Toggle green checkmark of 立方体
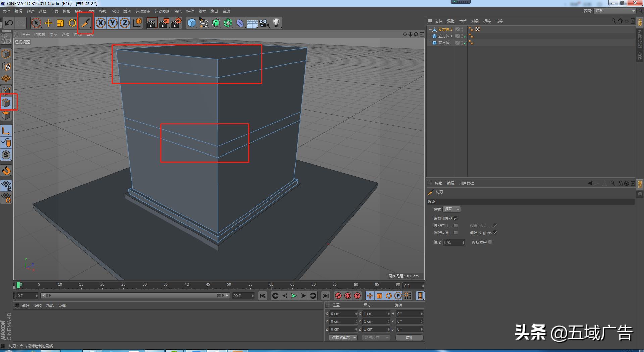 pyautogui.click(x=465, y=43)
